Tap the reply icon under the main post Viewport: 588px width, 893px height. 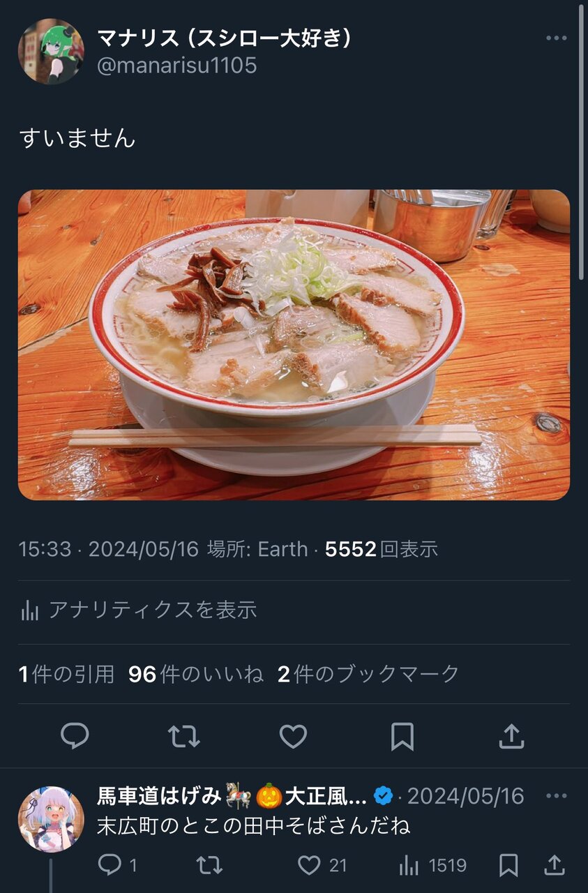pos(75,736)
